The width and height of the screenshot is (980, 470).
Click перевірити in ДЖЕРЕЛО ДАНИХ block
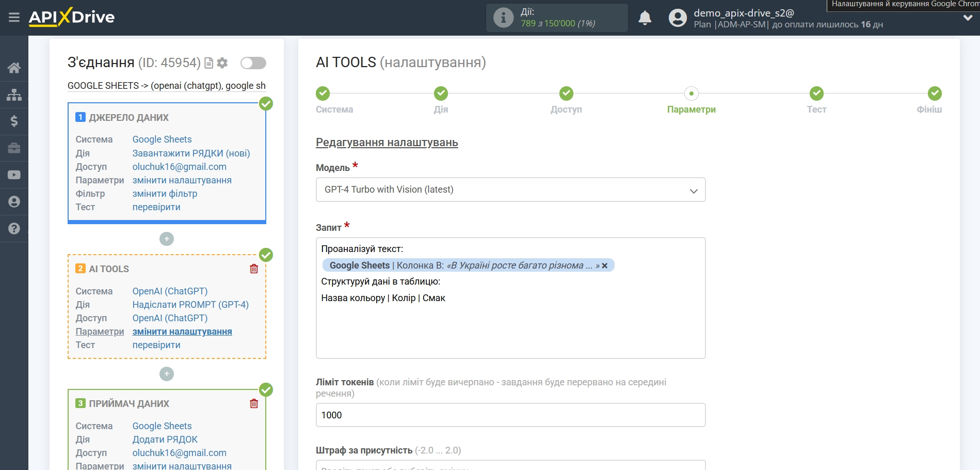(156, 207)
